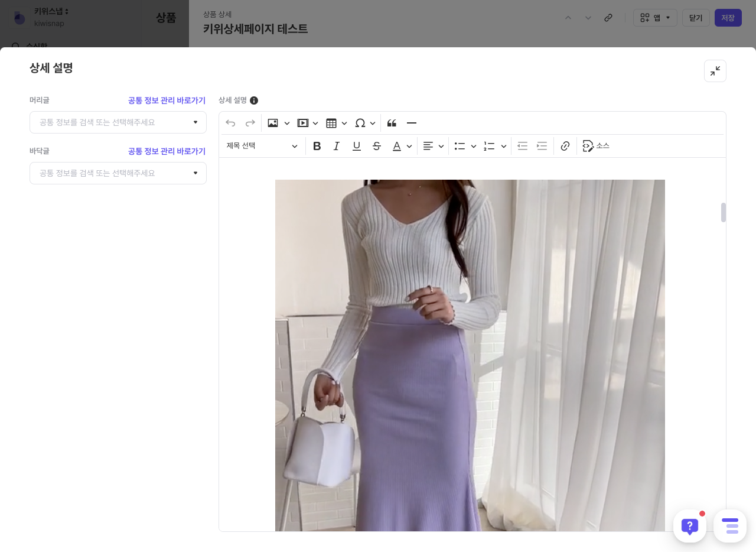Image resolution: width=756 pixels, height=552 pixels.
Task: Insert a horizontal line
Action: coord(412,123)
